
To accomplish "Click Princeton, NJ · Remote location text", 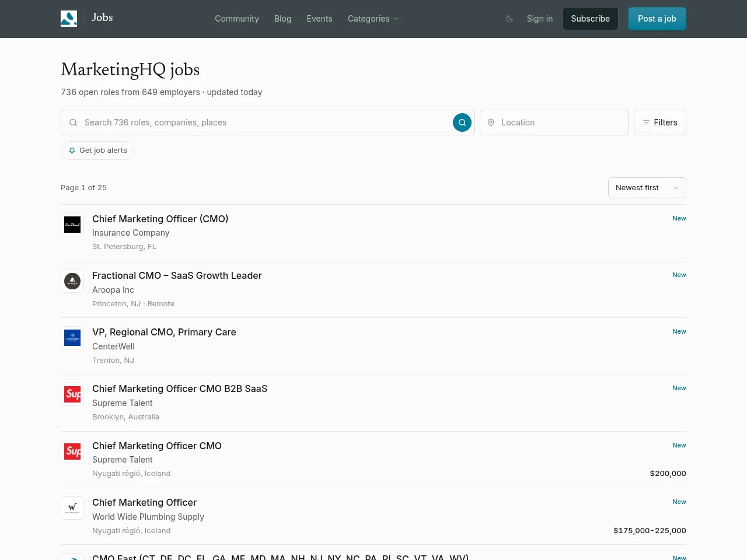I will click(x=133, y=304).
